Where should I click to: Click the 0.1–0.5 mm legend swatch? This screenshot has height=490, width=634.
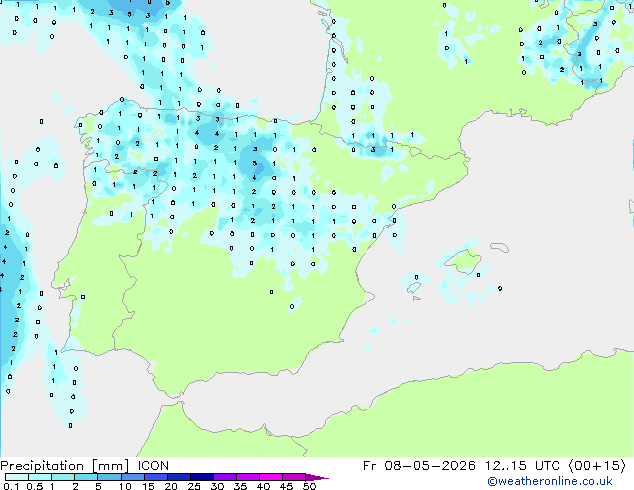pos(17,477)
